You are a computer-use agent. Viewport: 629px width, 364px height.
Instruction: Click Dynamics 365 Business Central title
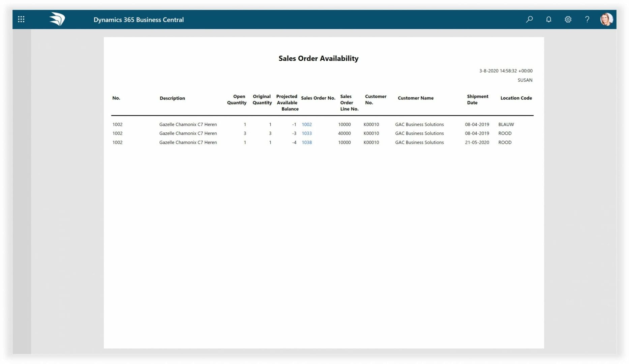(x=139, y=20)
